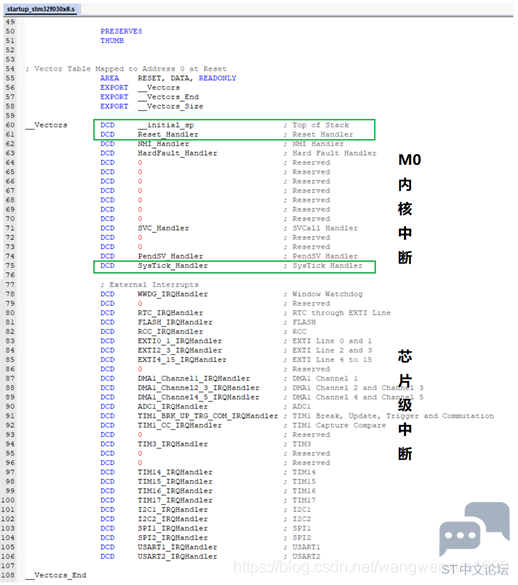
Task: Click the THUMB directive on line 51
Action: [112, 41]
